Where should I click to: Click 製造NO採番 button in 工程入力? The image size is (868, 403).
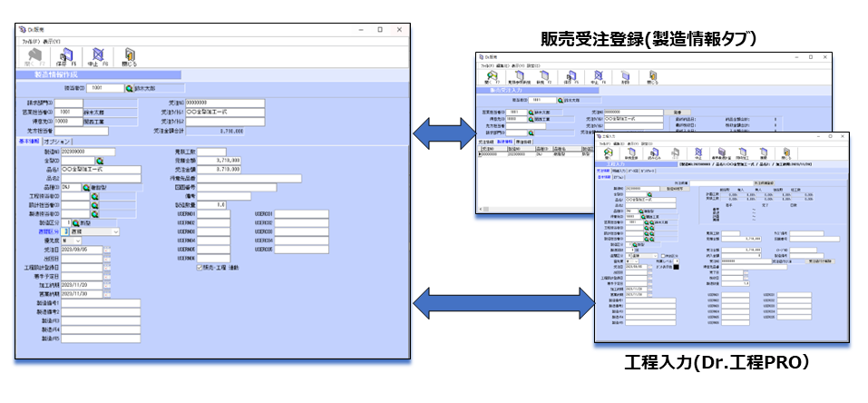[675, 189]
